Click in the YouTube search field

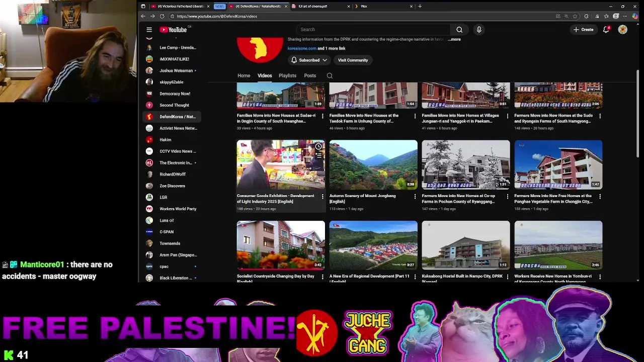pos(373,30)
